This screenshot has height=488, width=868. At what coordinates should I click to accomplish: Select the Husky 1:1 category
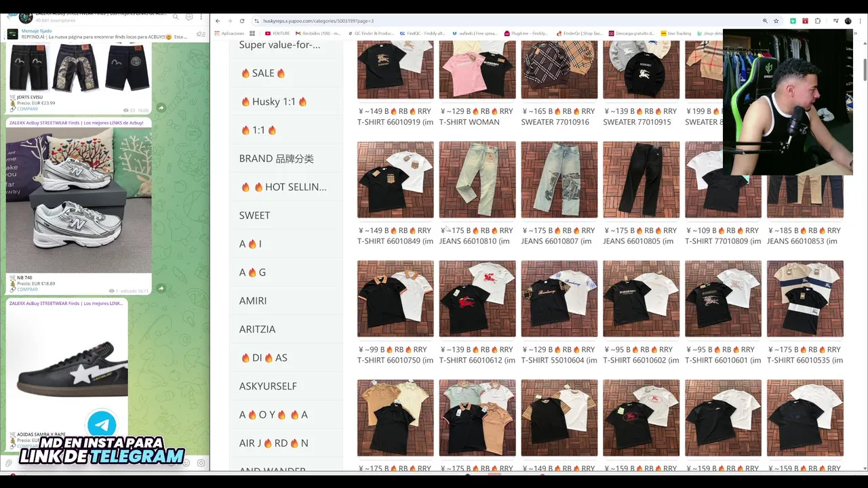click(286, 102)
